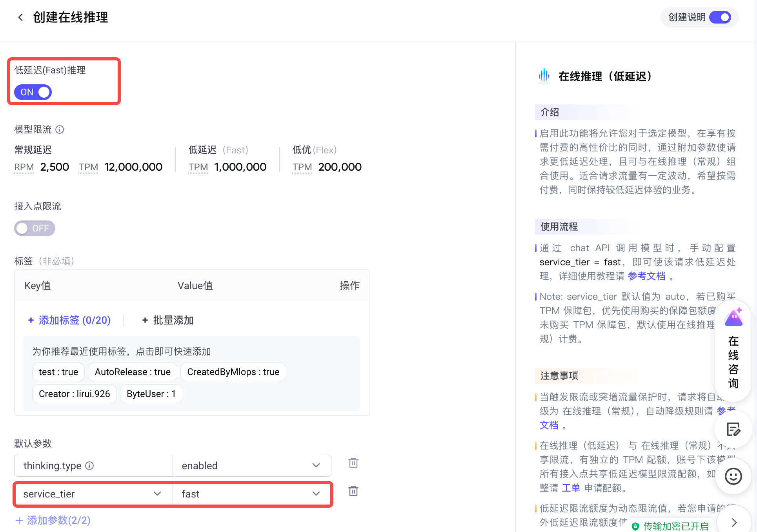The width and height of the screenshot is (757, 532).
Task: Add the tag CreatedByMlops : true
Action: coord(233,372)
